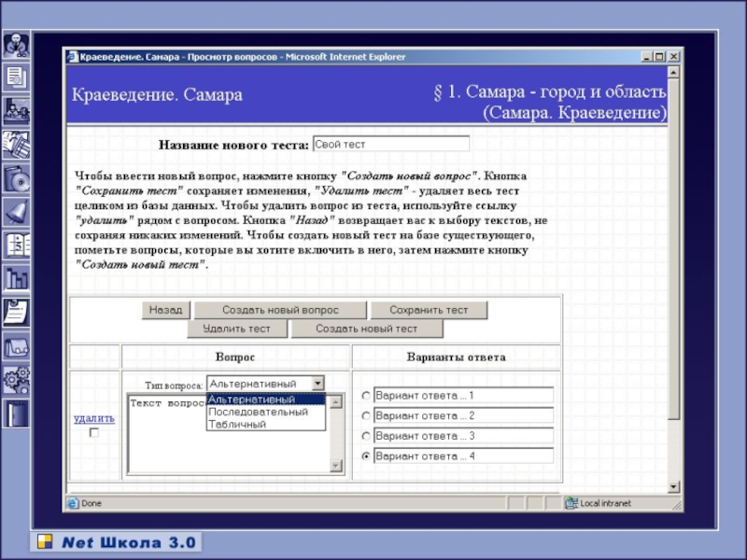Click the Done status page icon
The width and height of the screenshot is (747, 560).
pyautogui.click(x=73, y=503)
